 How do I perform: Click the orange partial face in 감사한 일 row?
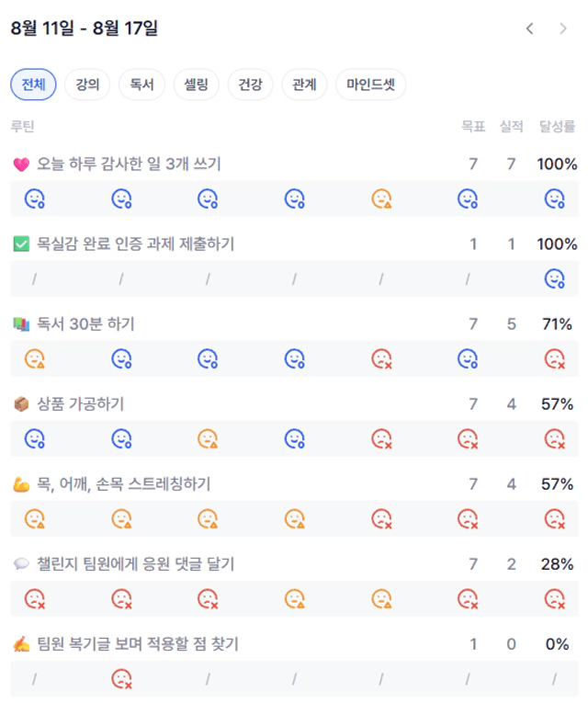tap(381, 198)
